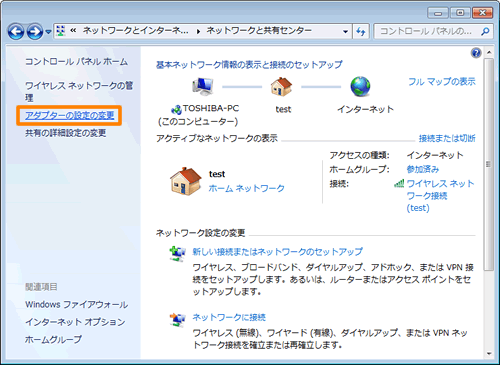Click the TOSHIBA-PC computer icon in map
Screen dimensions: 500x365
pos(203,87)
